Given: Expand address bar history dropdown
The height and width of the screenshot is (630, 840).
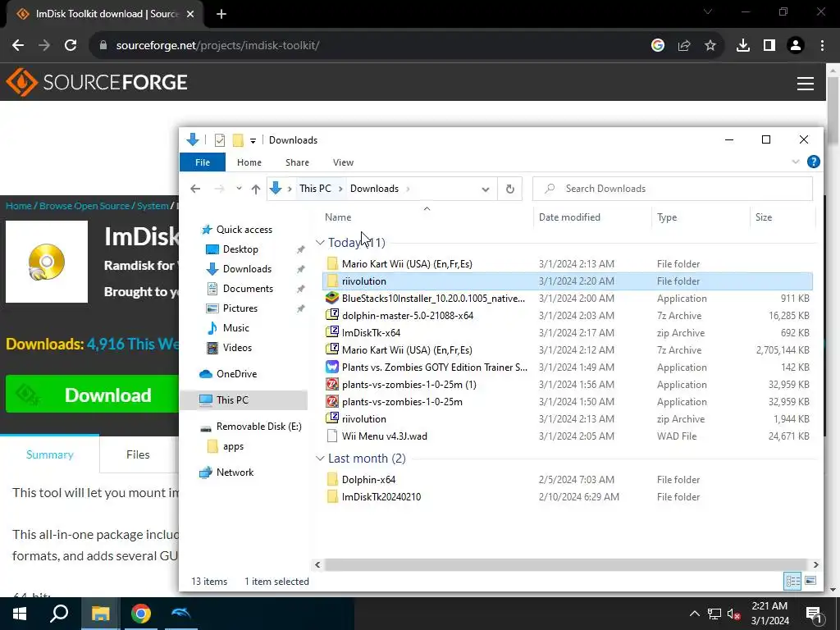Looking at the screenshot, I should 486,189.
